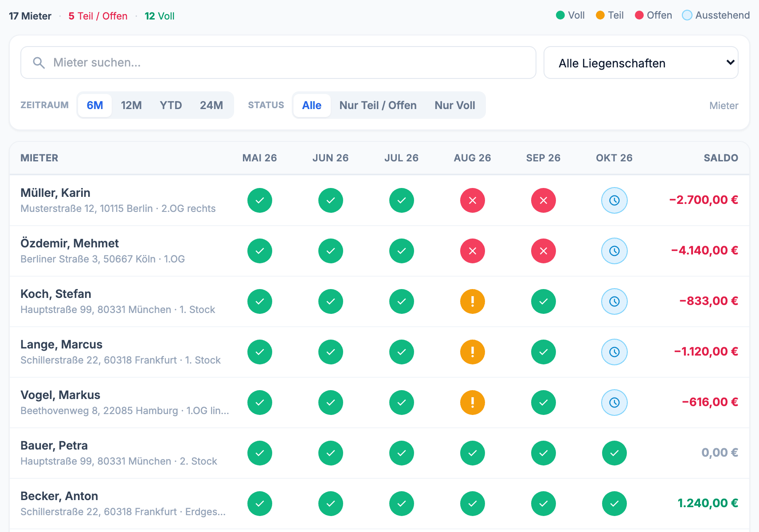759x532 pixels.
Task: Click the red Offen legend dot
Action: (x=639, y=16)
